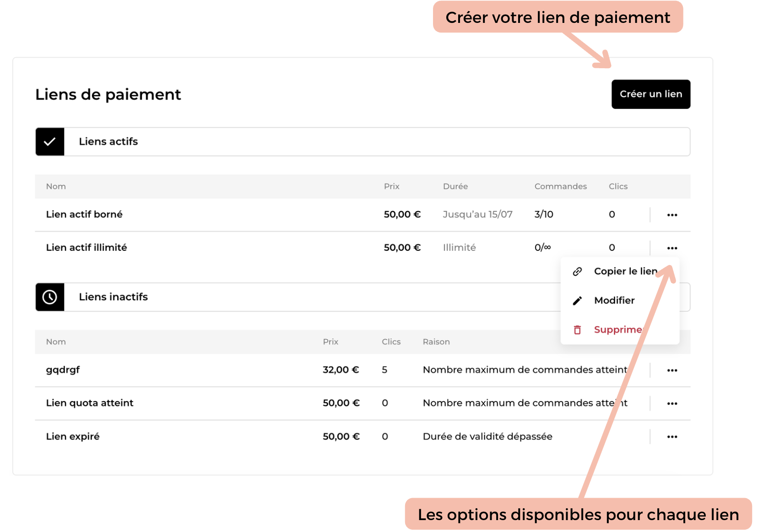Click the clics value 5 for gqdrgf
This screenshot has width=758, height=532.
384,369
